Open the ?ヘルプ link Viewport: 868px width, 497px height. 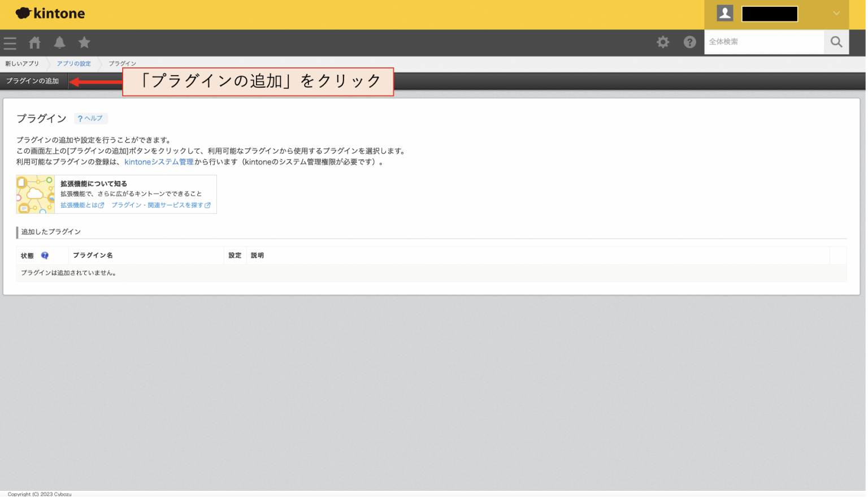tap(90, 118)
